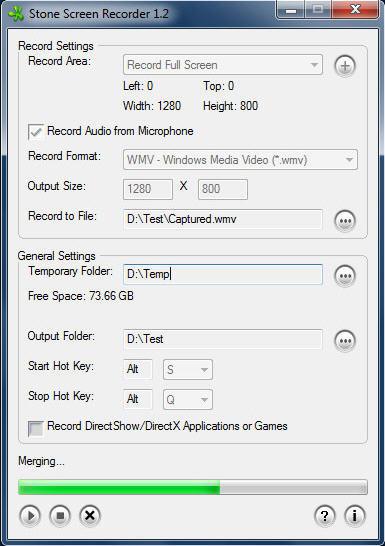Click the green merging progress bar
Screen dimensions: 385x546
[x=193, y=487]
